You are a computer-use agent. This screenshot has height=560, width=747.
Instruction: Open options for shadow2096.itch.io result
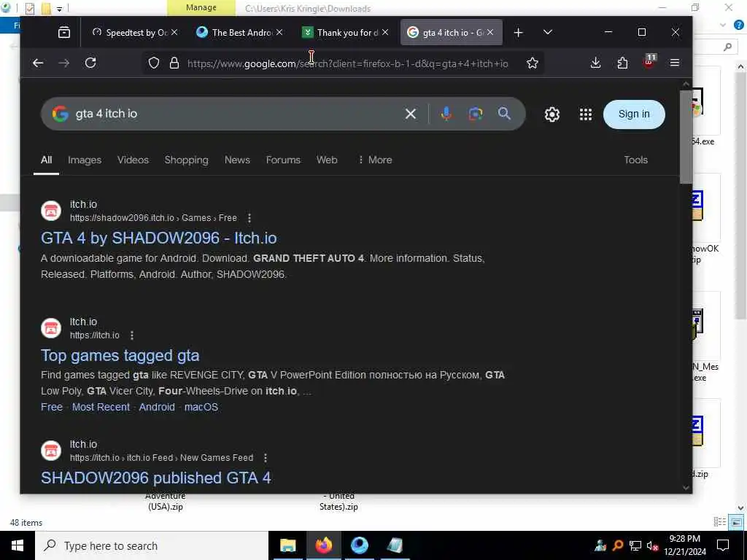tap(249, 218)
